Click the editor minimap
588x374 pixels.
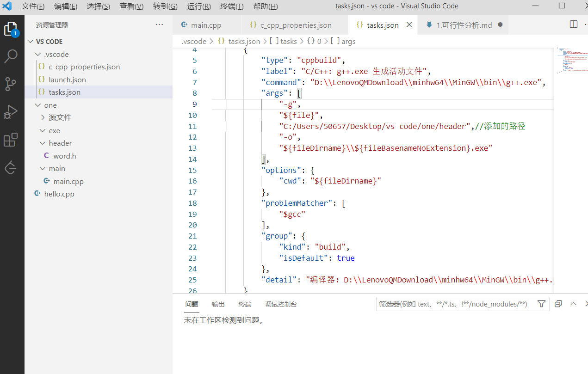(572, 60)
